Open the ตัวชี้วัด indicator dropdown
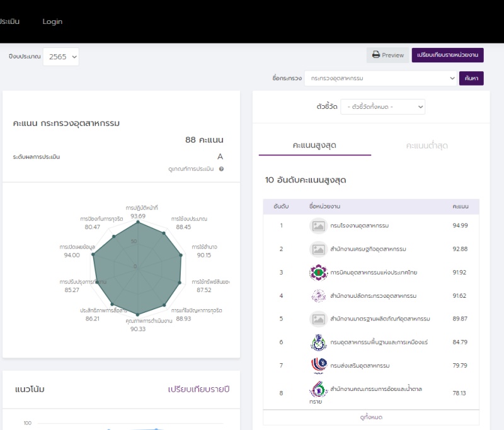504x430 pixels. tap(382, 107)
